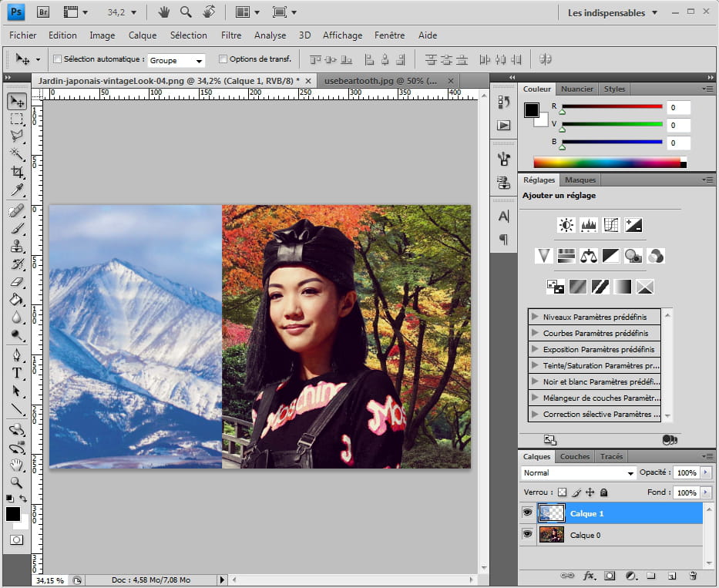Viewport: 719px width, 588px height.
Task: Switch to the Masques tab
Action: tap(580, 180)
